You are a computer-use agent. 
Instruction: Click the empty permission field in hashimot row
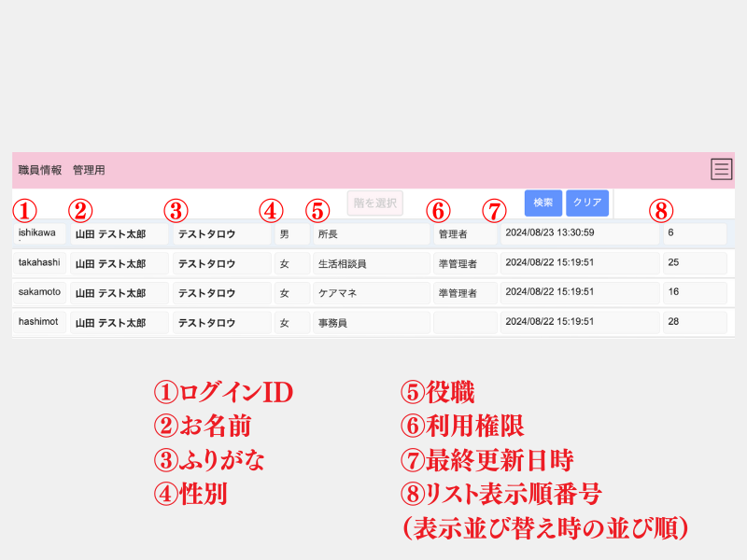(464, 323)
